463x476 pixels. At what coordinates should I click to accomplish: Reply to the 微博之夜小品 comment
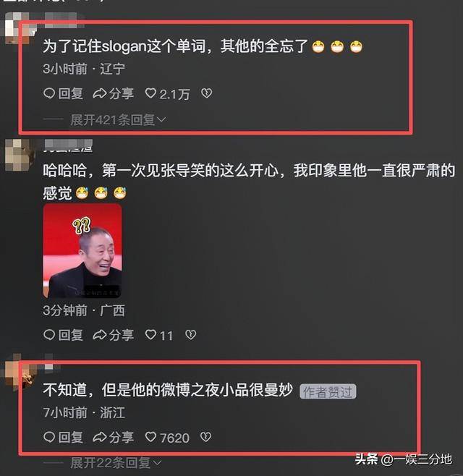tap(63, 437)
